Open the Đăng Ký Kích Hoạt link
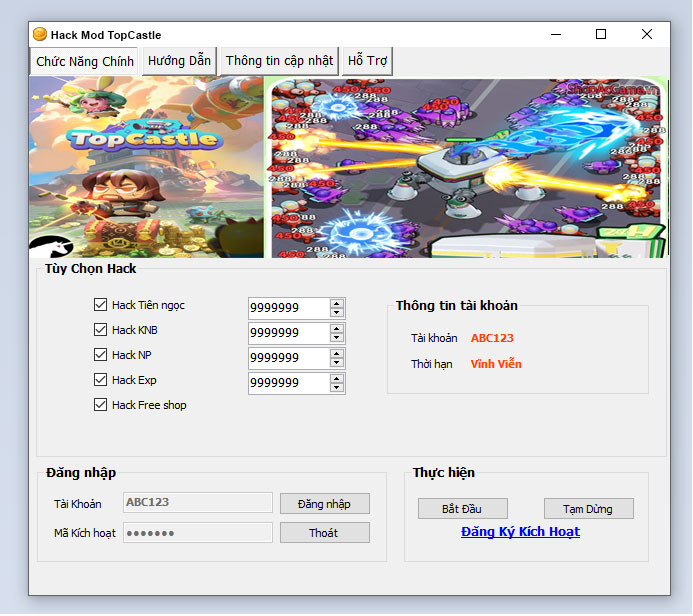 (520, 532)
